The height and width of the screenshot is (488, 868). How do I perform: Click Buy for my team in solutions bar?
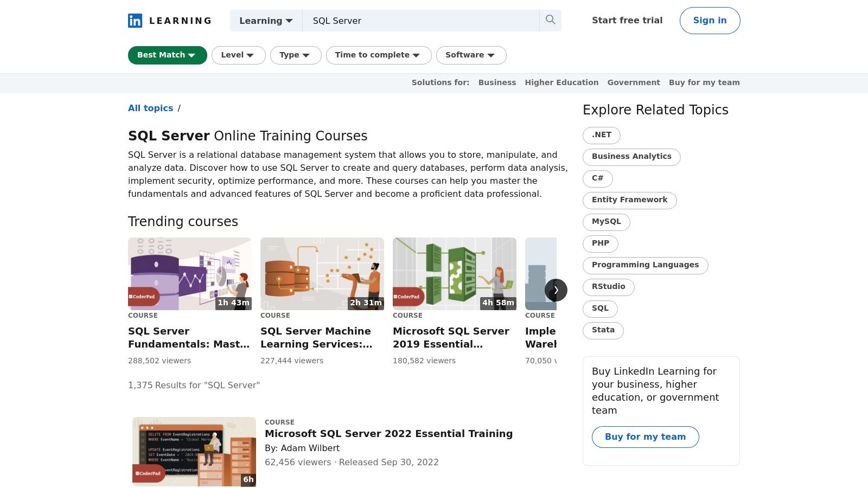[704, 82]
